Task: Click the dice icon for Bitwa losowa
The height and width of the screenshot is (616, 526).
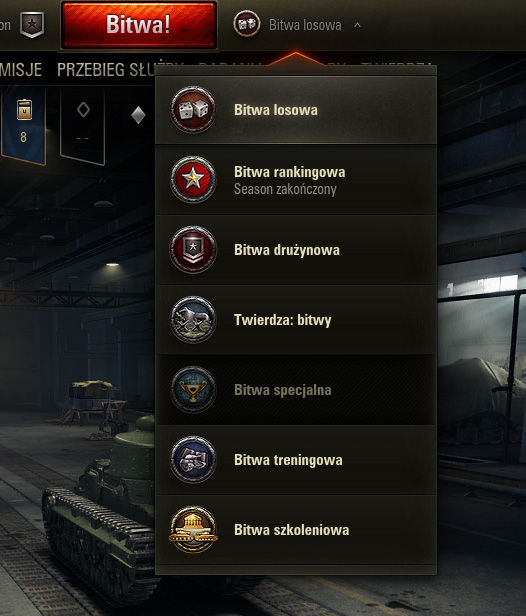Action: click(193, 110)
